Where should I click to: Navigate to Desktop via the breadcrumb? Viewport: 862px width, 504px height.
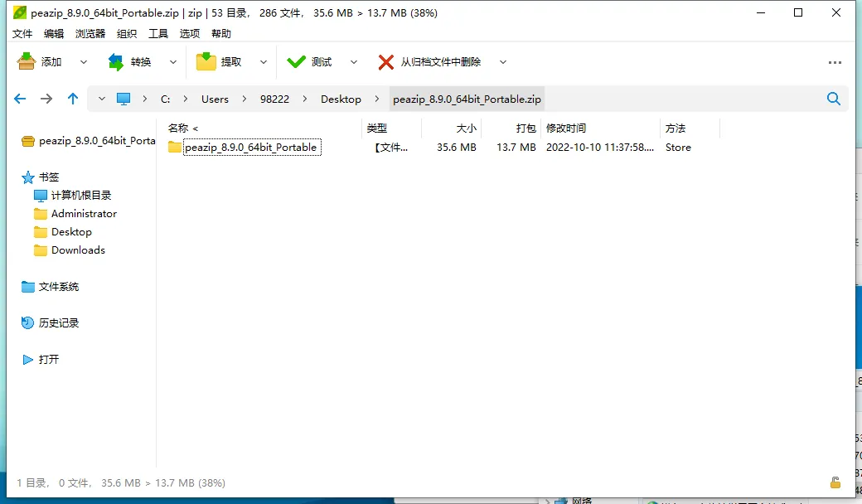coord(339,99)
